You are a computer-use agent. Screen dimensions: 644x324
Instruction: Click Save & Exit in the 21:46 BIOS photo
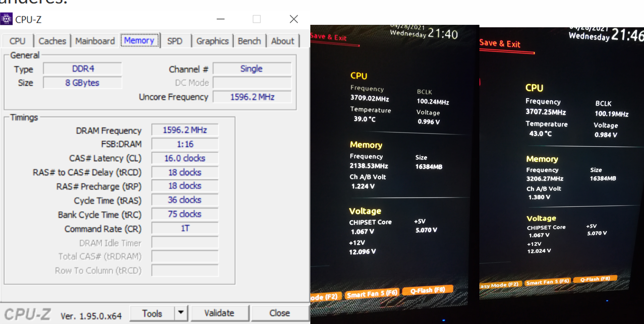500,43
